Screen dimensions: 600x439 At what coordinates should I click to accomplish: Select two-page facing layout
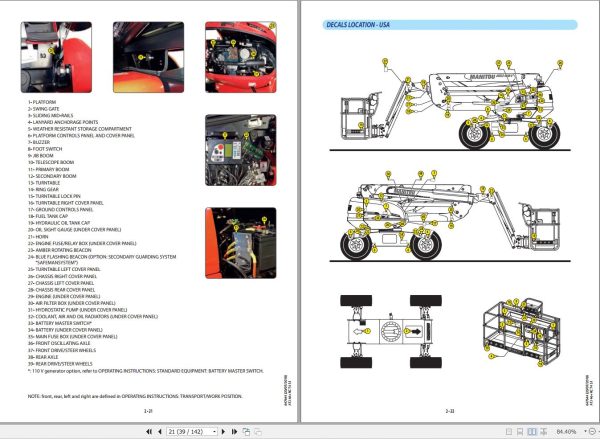coord(532,432)
